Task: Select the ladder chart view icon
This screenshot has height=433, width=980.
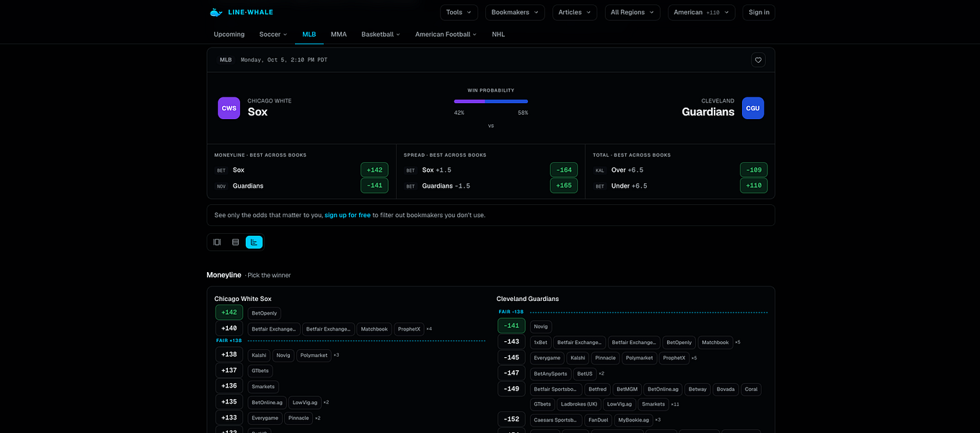Action: click(x=254, y=242)
